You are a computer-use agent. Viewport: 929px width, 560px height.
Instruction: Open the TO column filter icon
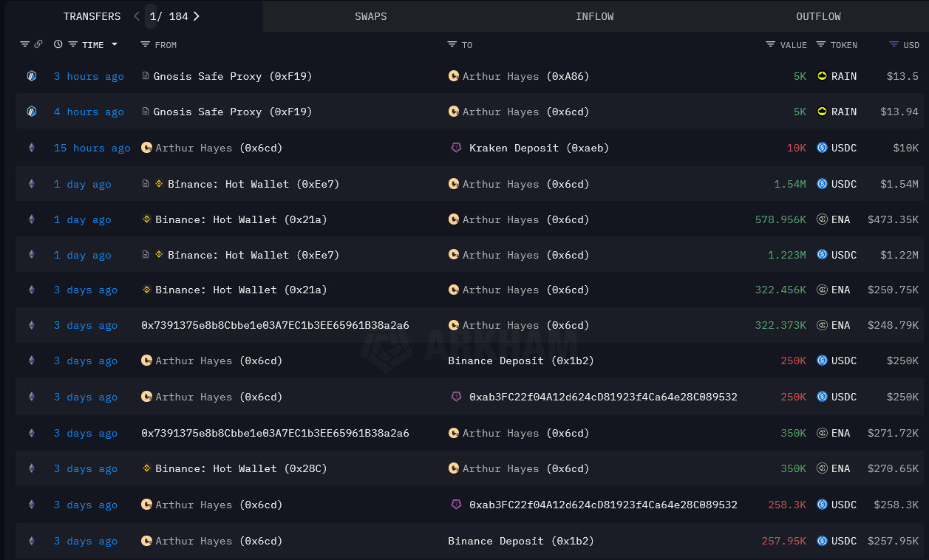click(x=452, y=44)
